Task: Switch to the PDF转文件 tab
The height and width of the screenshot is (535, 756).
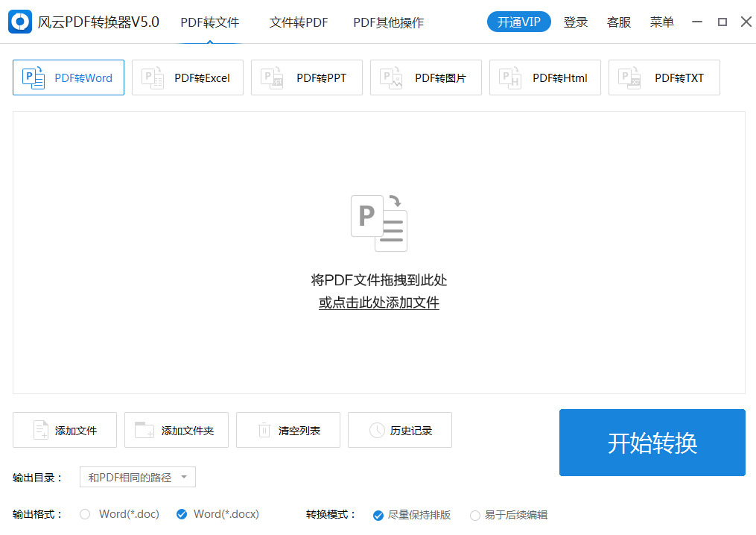Action: [210, 22]
